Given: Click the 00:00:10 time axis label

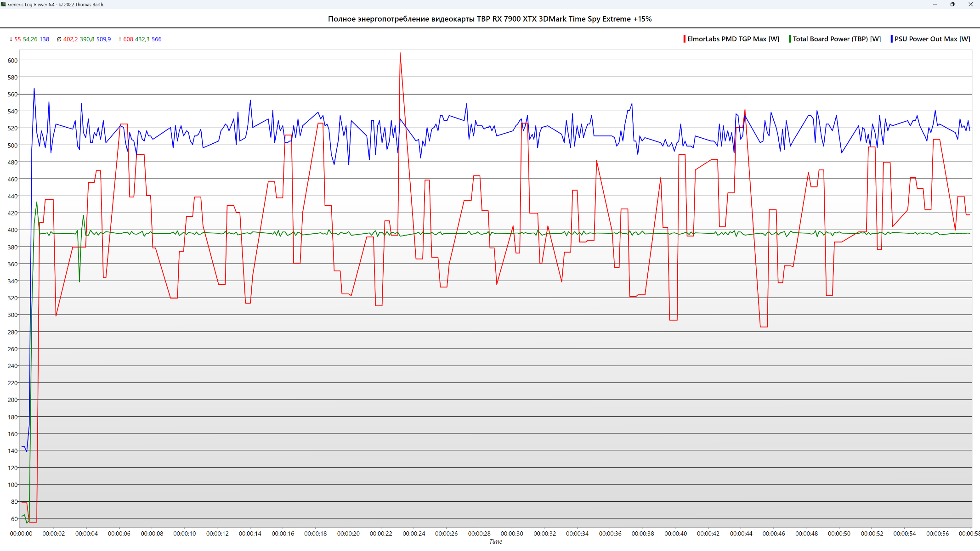Looking at the screenshot, I should [185, 534].
